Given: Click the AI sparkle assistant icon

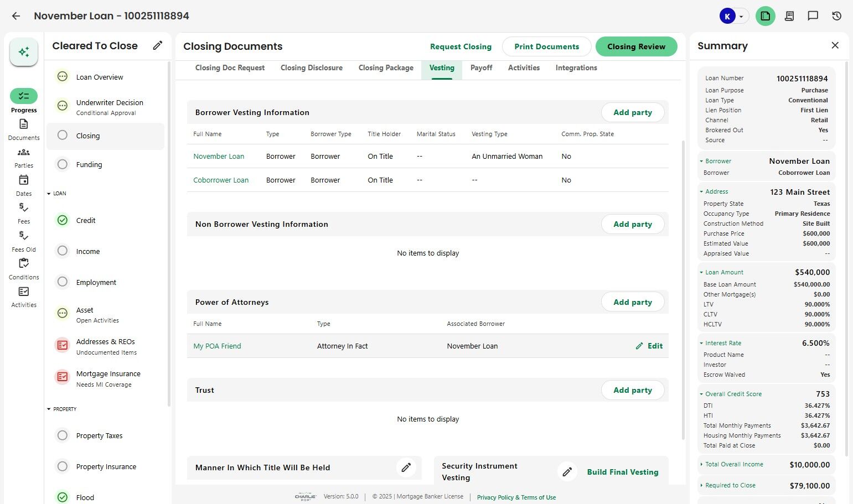Looking at the screenshot, I should tap(24, 52).
